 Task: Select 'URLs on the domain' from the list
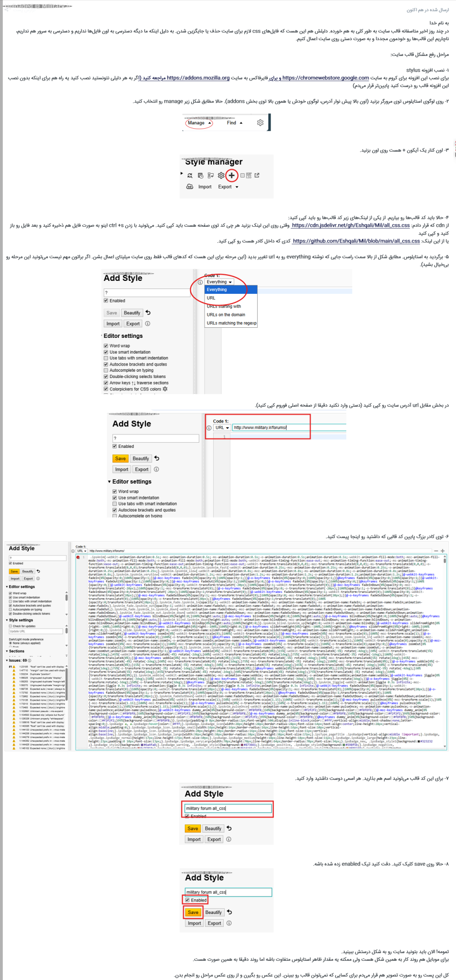point(226,315)
